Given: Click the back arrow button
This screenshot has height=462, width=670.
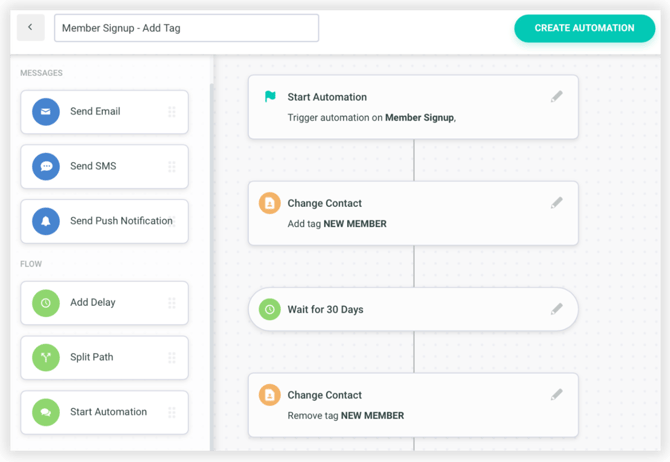Looking at the screenshot, I should click(30, 28).
